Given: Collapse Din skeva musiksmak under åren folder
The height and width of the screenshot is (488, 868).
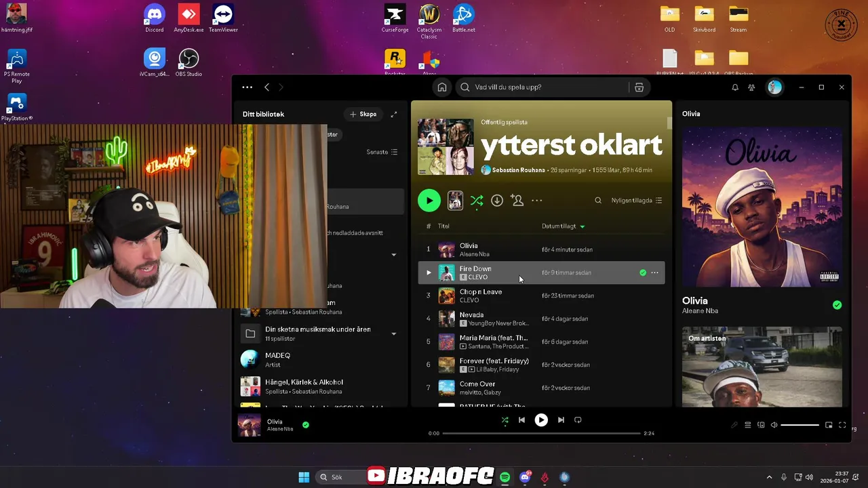Looking at the screenshot, I should (x=394, y=333).
